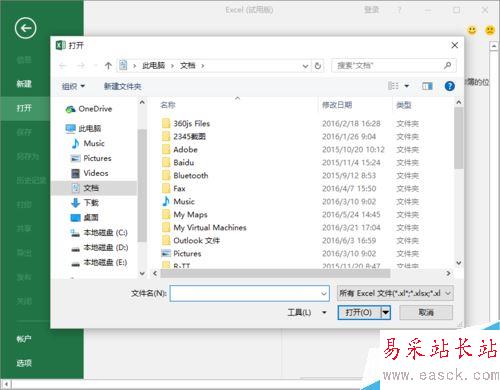Click the back arrow circle in Excel backstage

click(25, 28)
